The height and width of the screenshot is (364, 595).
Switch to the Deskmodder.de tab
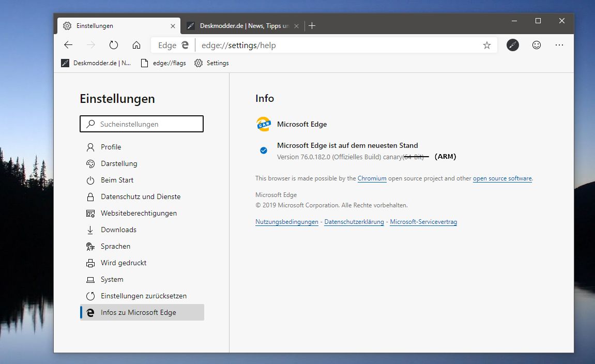click(242, 26)
